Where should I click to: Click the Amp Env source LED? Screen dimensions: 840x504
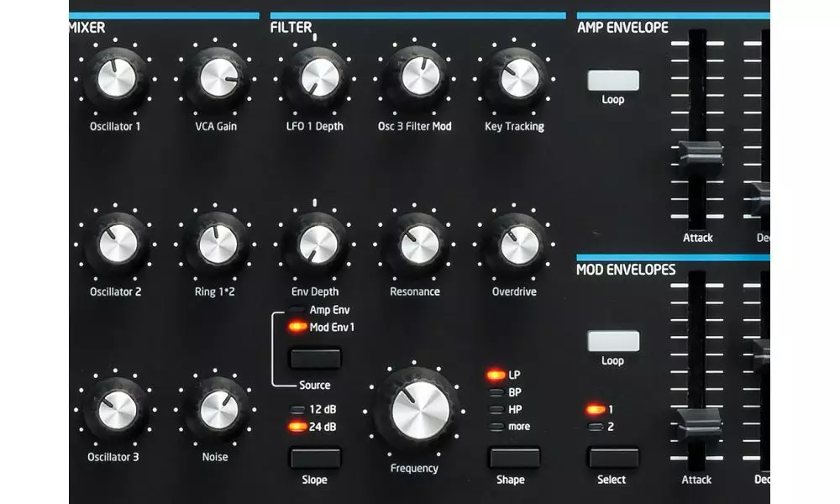click(297, 310)
